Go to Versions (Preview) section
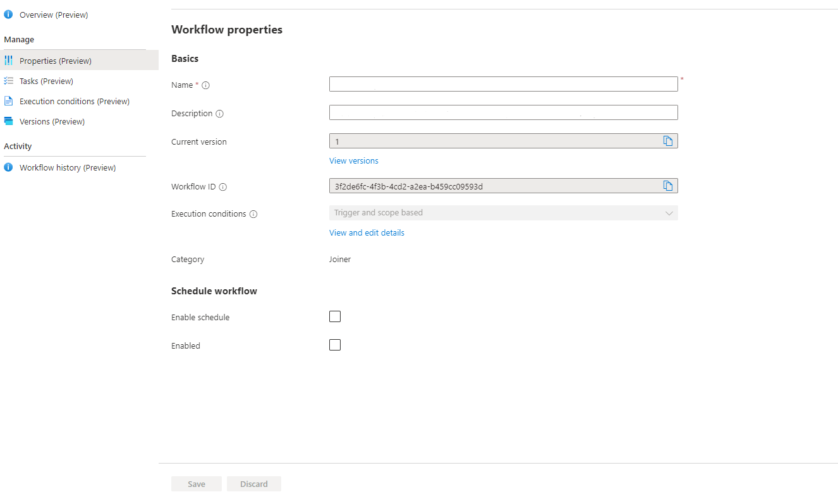838x504 pixels. [52, 121]
